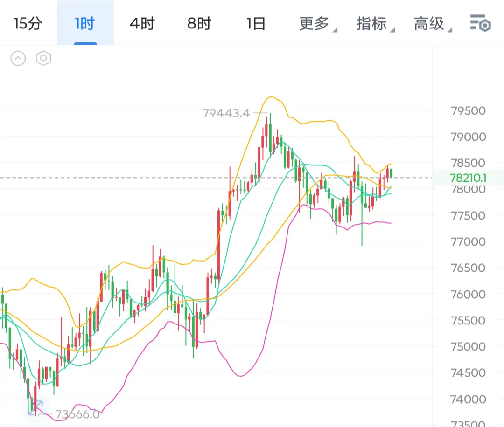Choose the 8时 timeframe
This screenshot has width=504, height=427.
click(199, 23)
